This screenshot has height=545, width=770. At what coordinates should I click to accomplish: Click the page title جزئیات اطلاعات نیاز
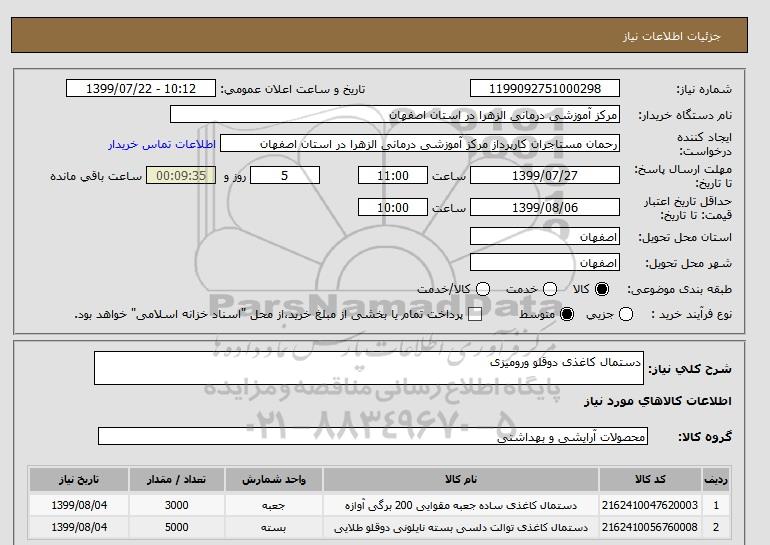[671, 36]
